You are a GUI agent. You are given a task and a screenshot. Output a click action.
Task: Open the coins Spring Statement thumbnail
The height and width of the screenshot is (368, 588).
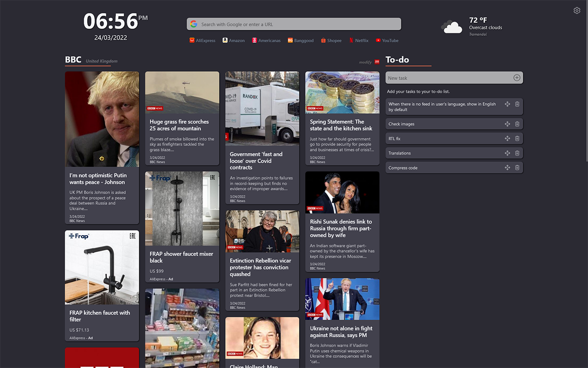tap(342, 92)
